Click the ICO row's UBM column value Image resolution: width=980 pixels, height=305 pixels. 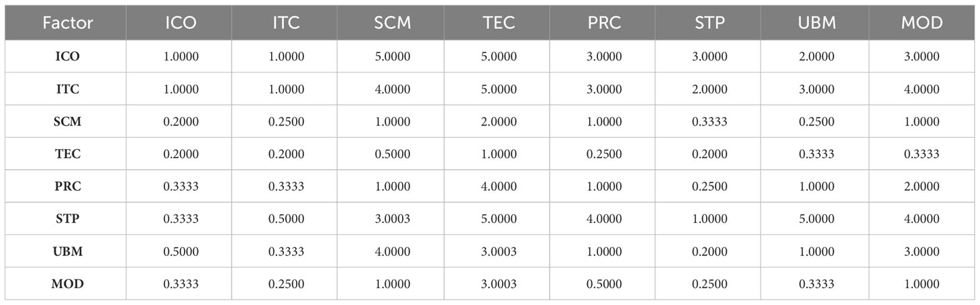[816, 56]
